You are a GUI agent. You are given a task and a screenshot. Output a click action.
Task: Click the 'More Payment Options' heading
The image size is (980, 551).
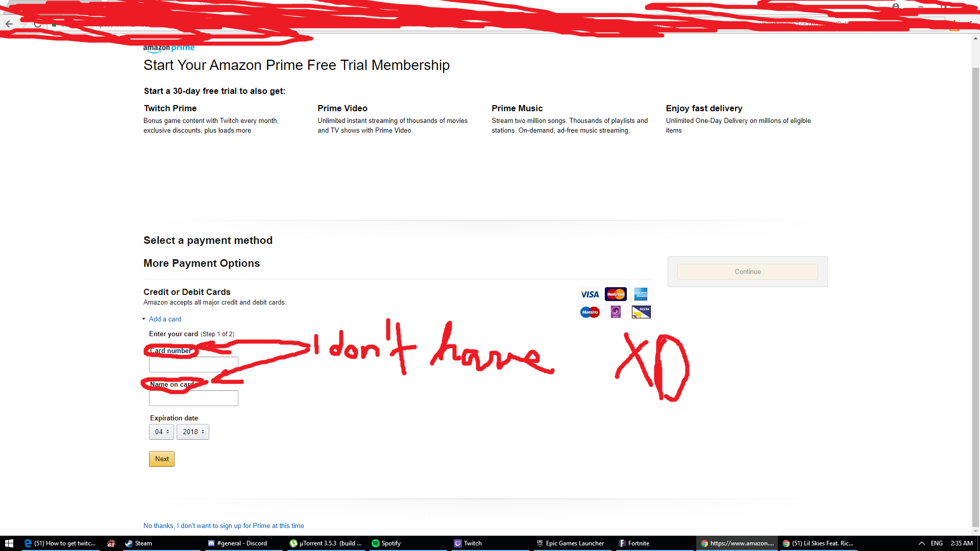pyautogui.click(x=202, y=263)
